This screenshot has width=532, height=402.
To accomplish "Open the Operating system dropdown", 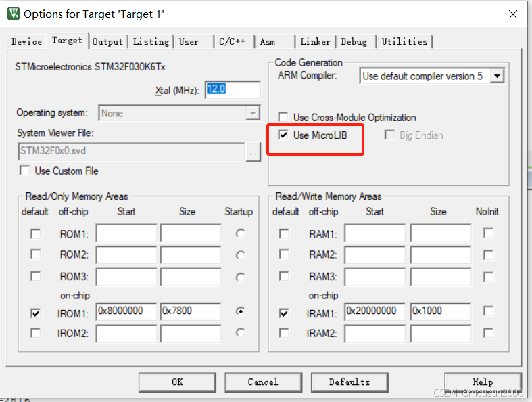I will pyautogui.click(x=179, y=113).
